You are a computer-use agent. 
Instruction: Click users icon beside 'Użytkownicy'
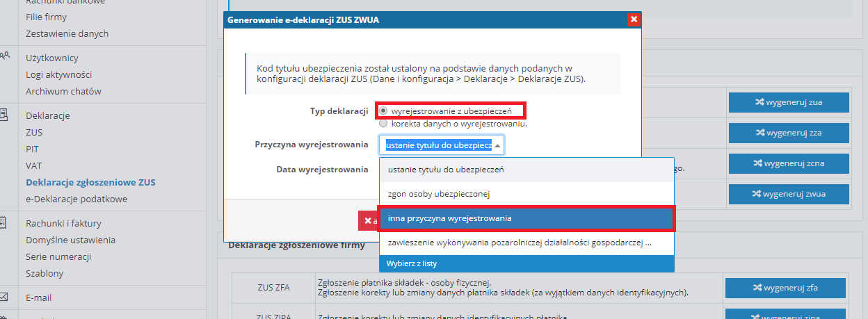coord(3,56)
